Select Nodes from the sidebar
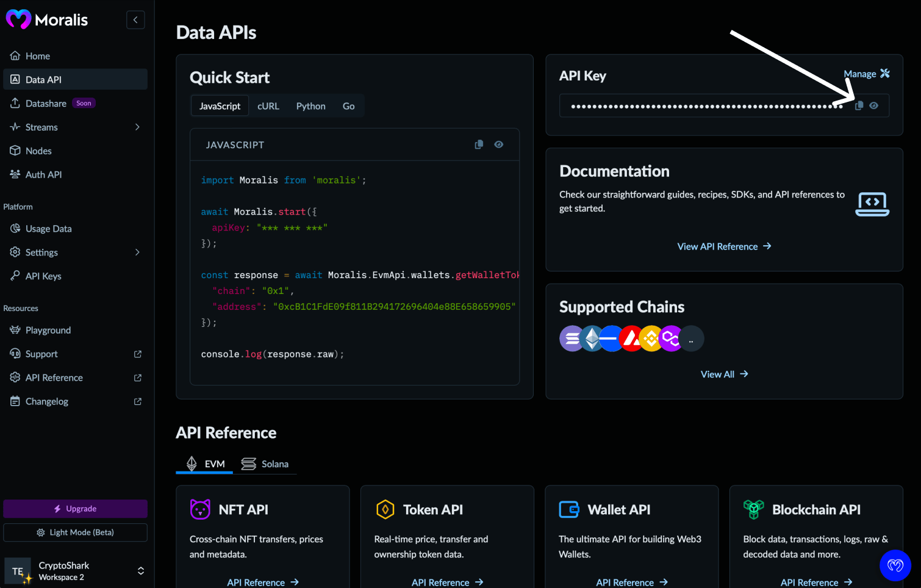 pos(38,151)
